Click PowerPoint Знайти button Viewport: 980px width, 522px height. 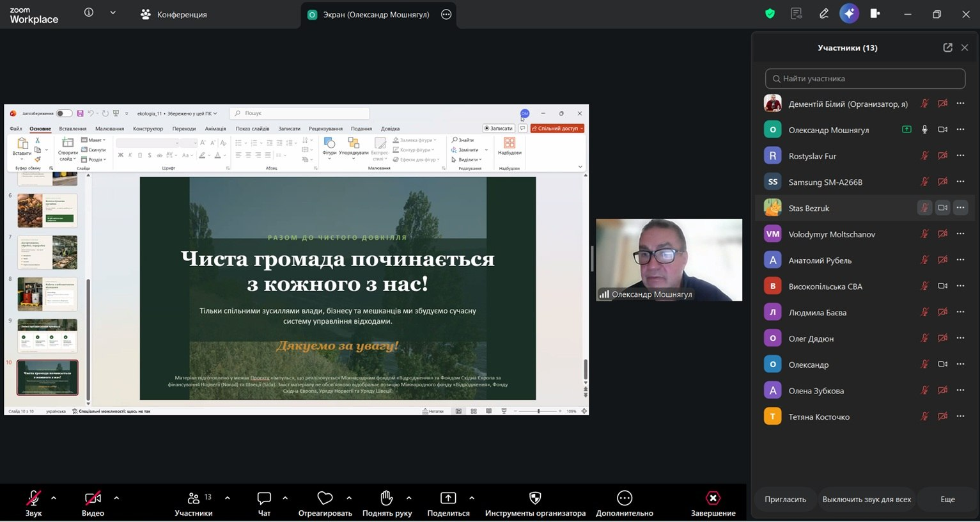[x=463, y=140]
